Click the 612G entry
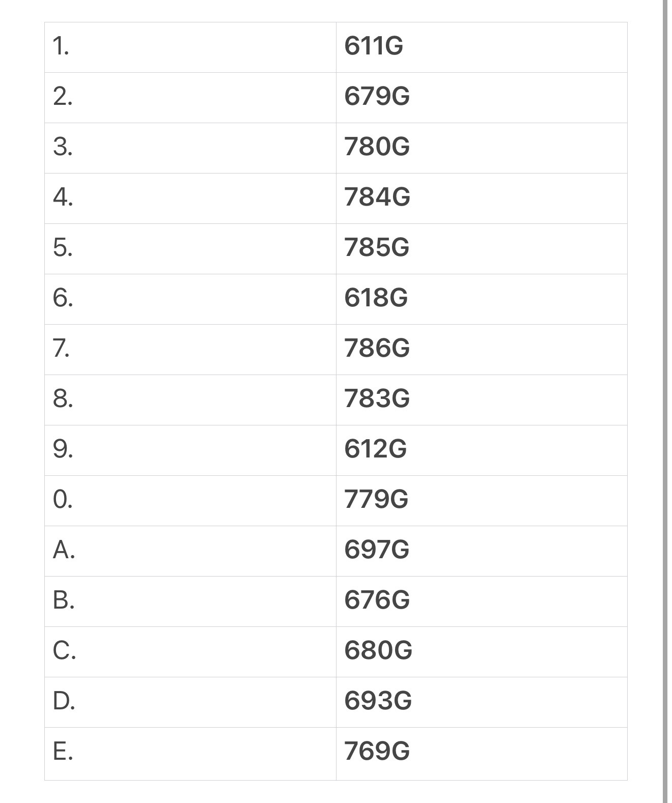The width and height of the screenshot is (672, 803). (x=482, y=450)
